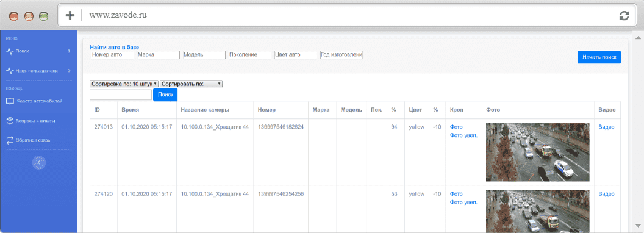Open Фото link for row 274120
This screenshot has height=233, width=644.
point(456,194)
